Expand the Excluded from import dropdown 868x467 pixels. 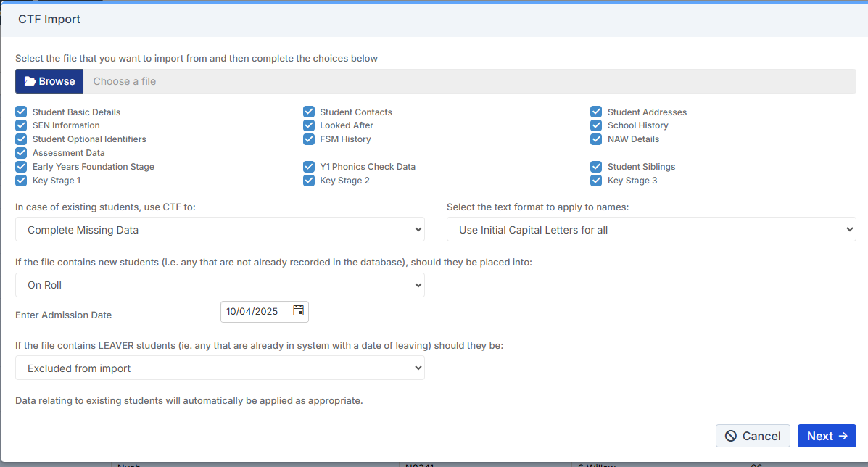[x=220, y=368]
